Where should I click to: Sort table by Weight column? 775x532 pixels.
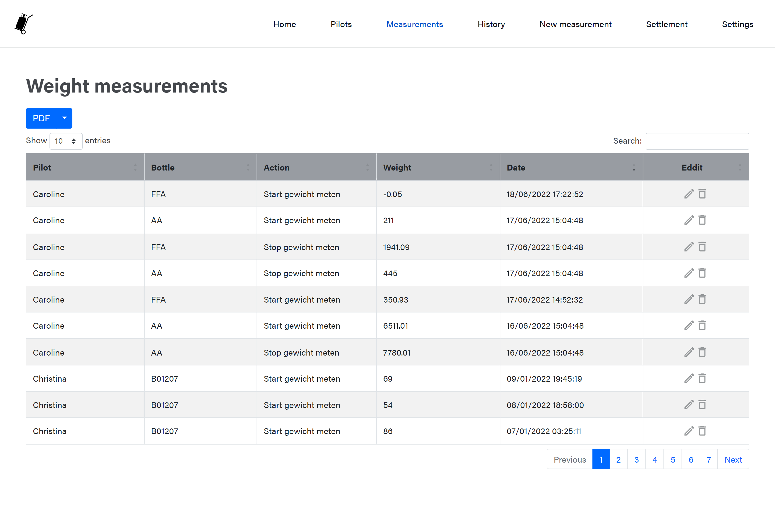point(438,167)
